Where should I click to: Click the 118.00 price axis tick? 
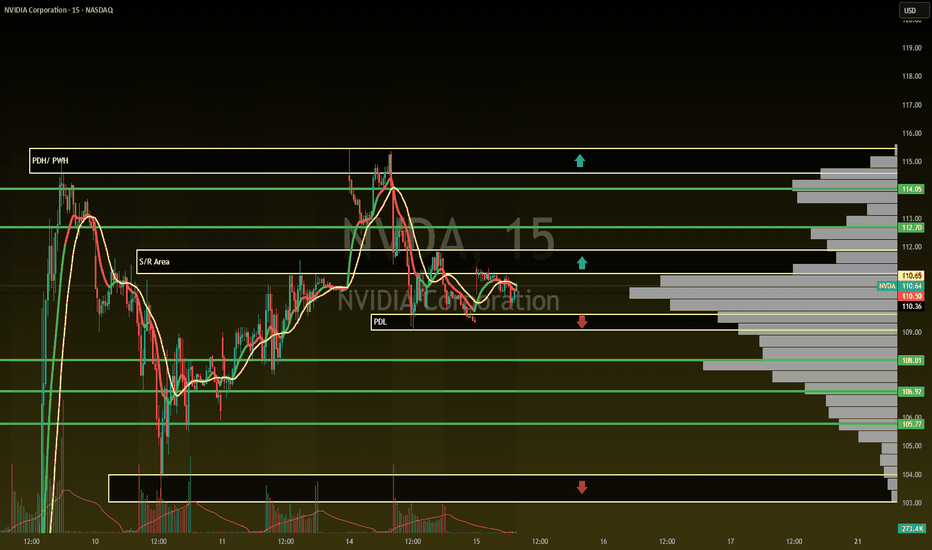(x=912, y=76)
